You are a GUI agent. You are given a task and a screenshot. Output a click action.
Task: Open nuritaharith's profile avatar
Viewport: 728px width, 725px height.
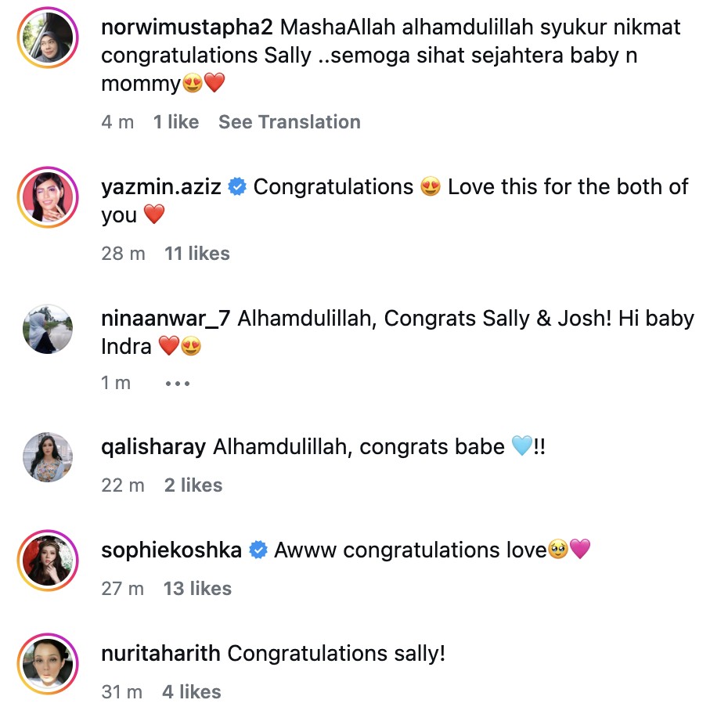click(x=47, y=664)
